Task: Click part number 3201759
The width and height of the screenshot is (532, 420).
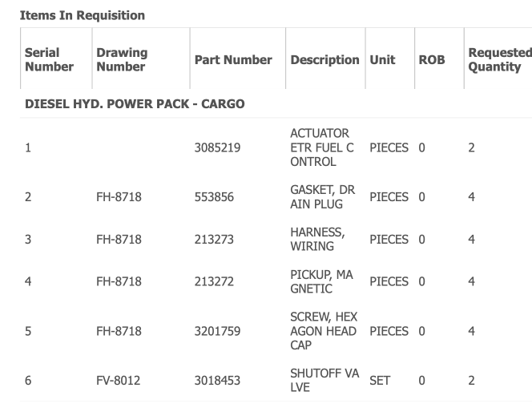Action: [x=217, y=331]
